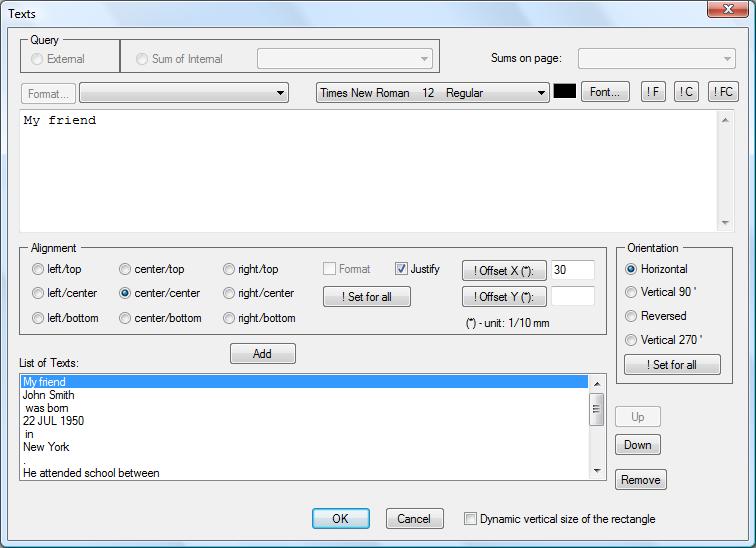756x548 pixels.
Task: Click the Offset X input field
Action: point(572,270)
